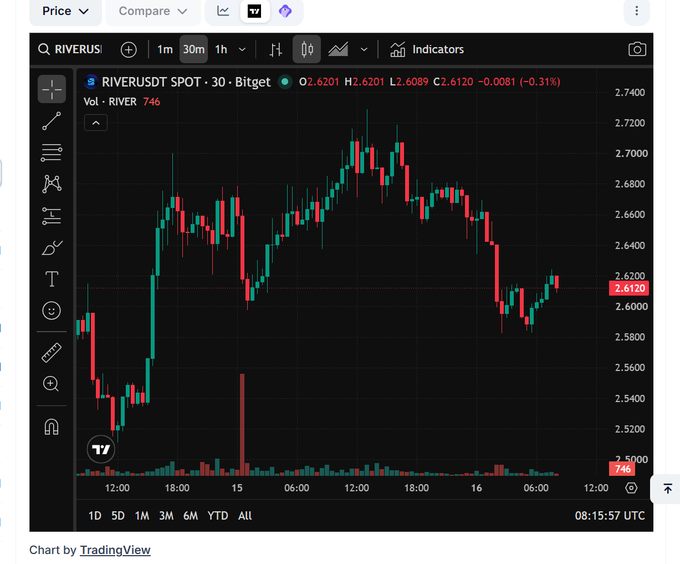This screenshot has width=680, height=564.
Task: Select the brush drawing tool
Action: point(52,248)
